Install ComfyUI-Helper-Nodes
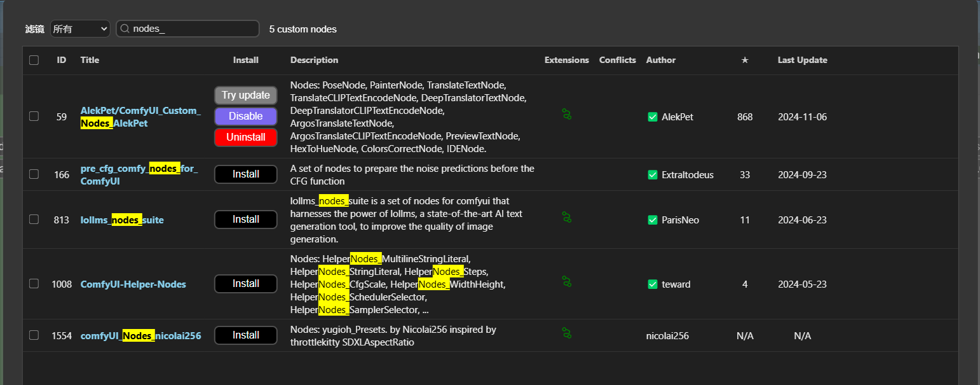Screen dimensions: 980x385 point(246,284)
